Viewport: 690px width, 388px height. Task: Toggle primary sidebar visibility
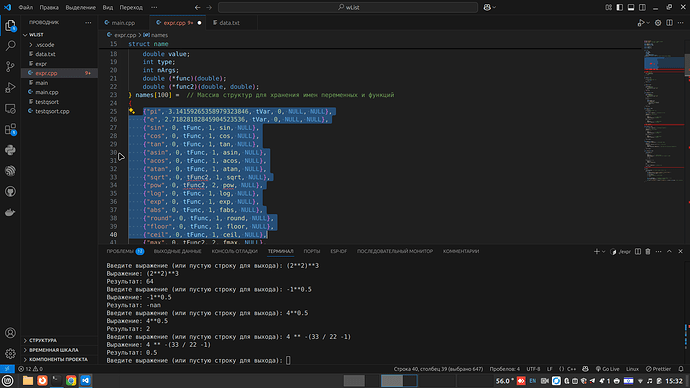620,7
